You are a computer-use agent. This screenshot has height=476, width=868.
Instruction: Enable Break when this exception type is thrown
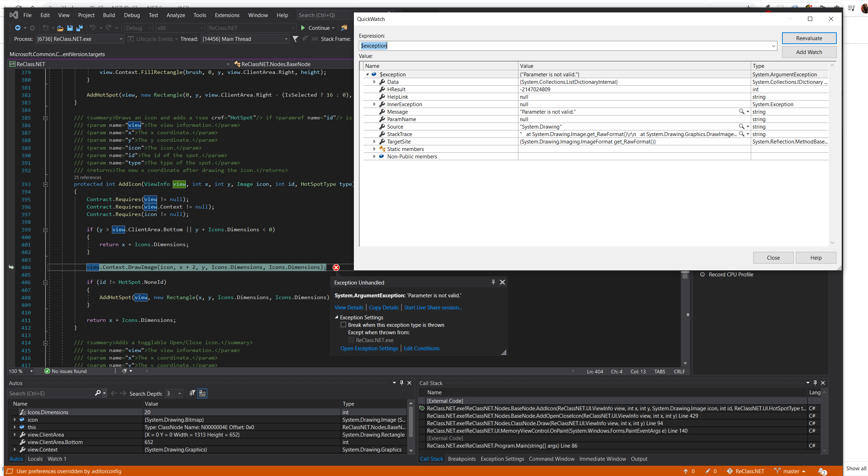coord(343,324)
